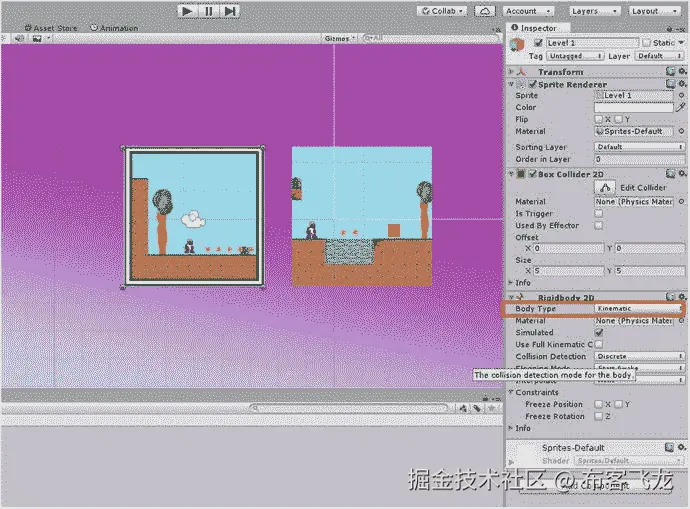Collapse the Sprite Renderer component
Viewport: 690px width, 509px height.
coord(511,84)
